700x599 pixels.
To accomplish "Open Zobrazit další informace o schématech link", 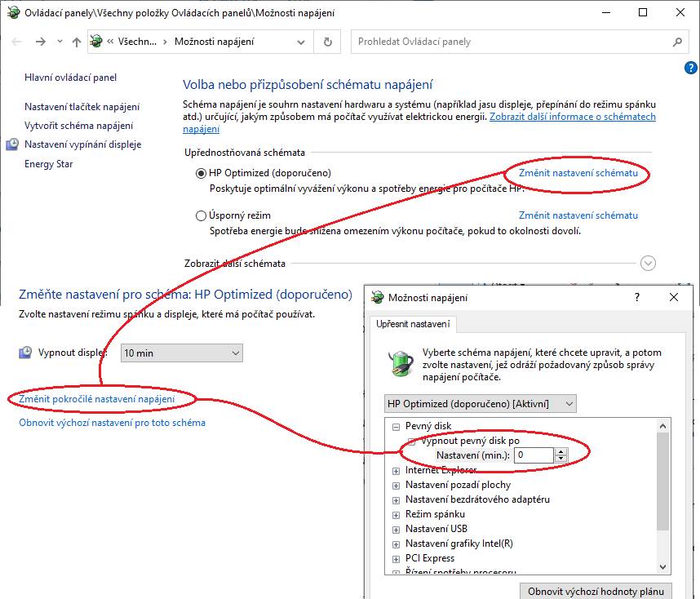I will point(573,117).
